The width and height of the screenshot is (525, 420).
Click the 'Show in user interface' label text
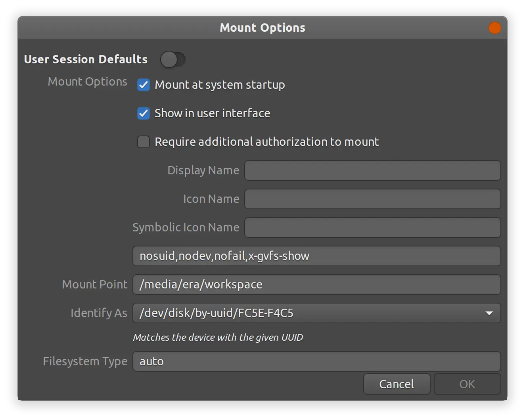tap(213, 113)
